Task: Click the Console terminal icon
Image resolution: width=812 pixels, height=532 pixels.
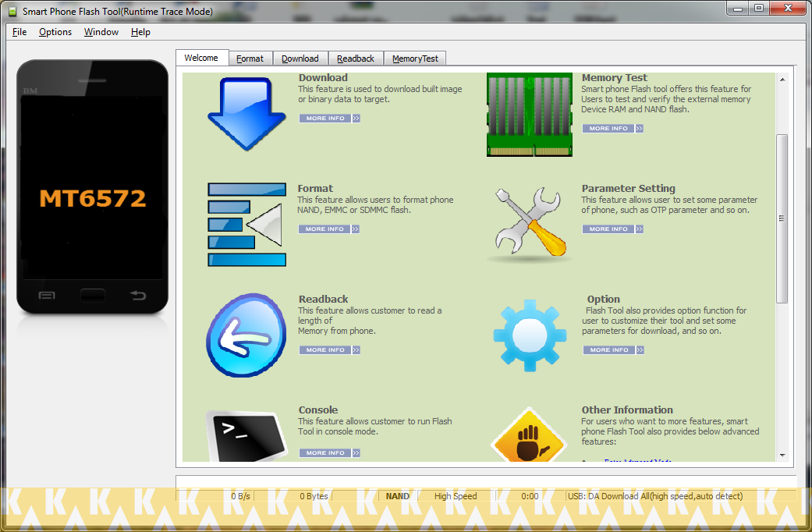Action: point(246,435)
